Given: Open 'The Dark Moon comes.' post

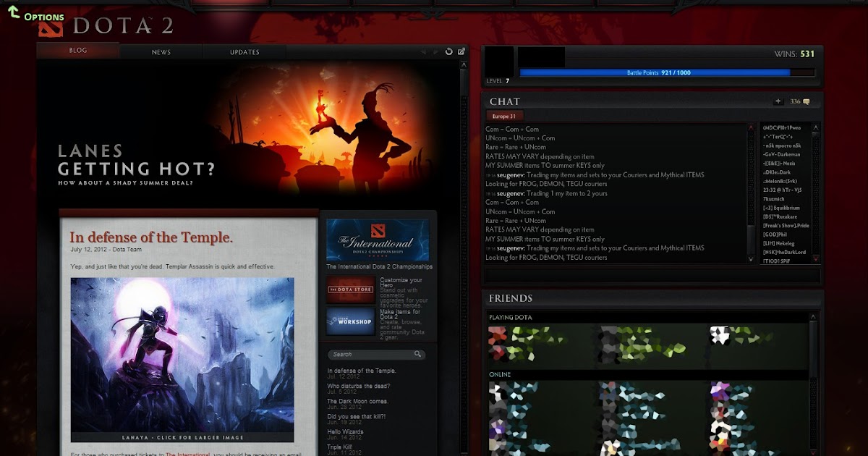Looking at the screenshot, I should pos(357,401).
